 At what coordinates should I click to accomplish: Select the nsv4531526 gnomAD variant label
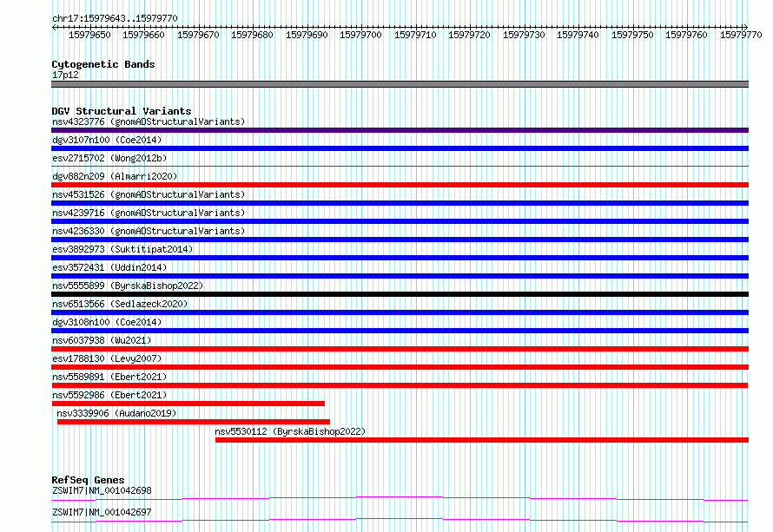(149, 194)
